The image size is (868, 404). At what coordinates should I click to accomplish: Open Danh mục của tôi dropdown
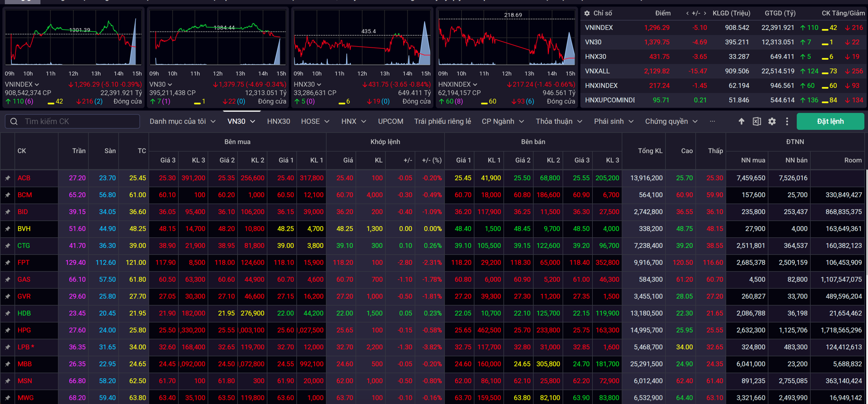click(183, 121)
